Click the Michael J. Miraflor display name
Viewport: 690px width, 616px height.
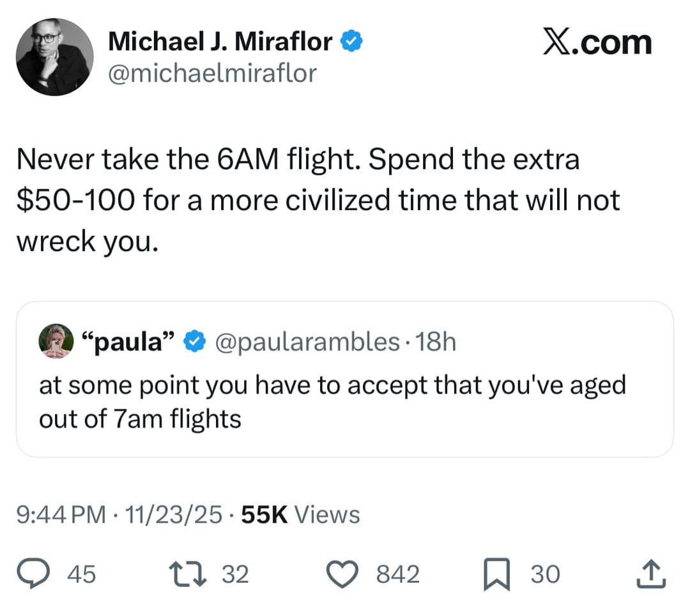(x=220, y=42)
